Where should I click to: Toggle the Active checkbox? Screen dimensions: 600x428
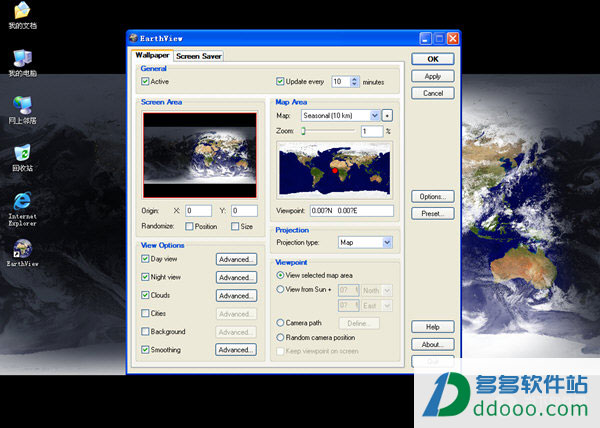145,81
